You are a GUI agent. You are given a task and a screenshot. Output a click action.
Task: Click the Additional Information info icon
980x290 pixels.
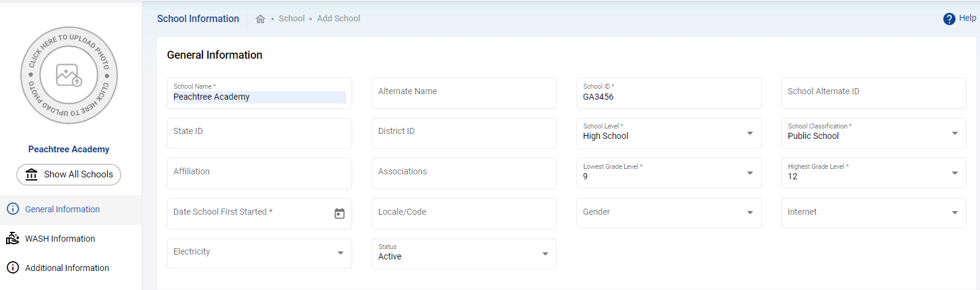coord(13,267)
